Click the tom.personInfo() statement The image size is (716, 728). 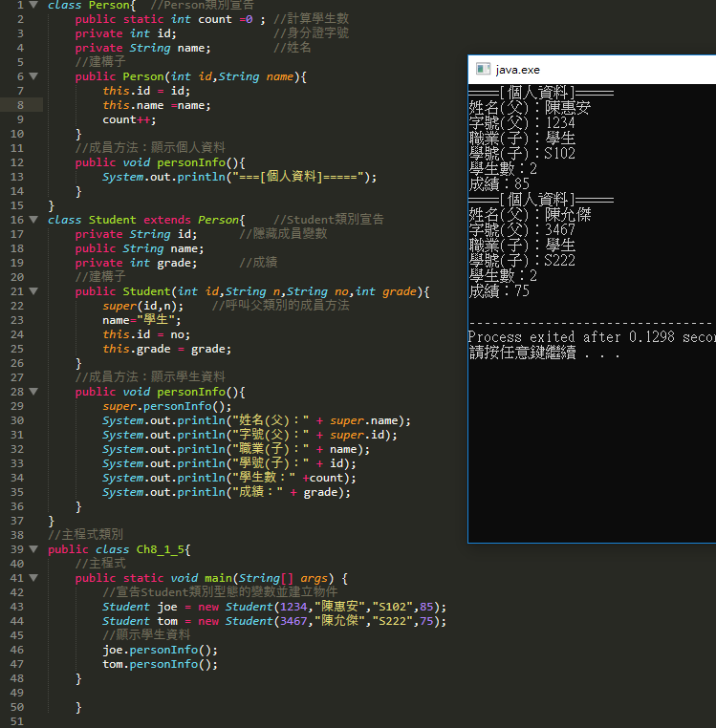(160, 664)
